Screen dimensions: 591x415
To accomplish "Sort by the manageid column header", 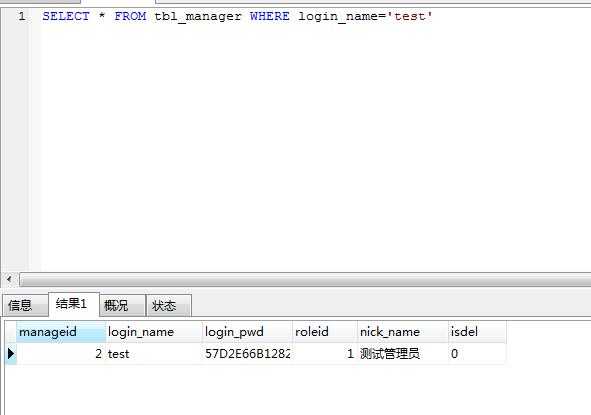I will click(x=61, y=332).
